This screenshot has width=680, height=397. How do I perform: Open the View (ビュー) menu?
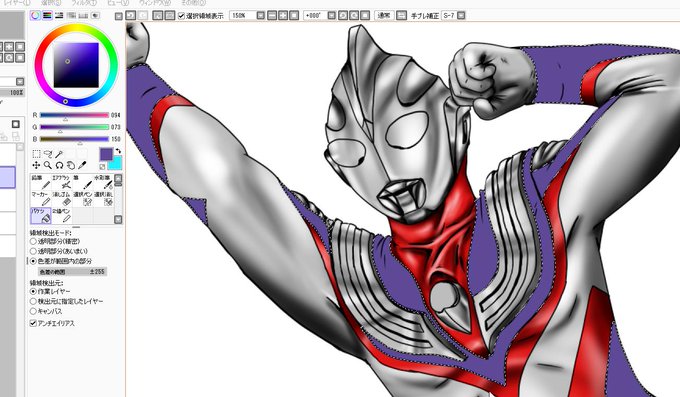pos(118,3)
